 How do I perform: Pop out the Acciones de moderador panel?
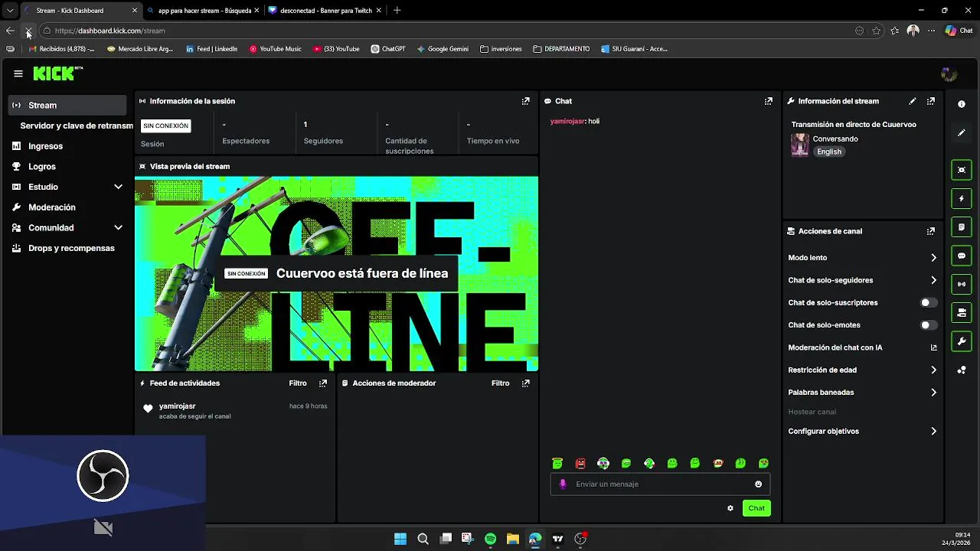[525, 383]
